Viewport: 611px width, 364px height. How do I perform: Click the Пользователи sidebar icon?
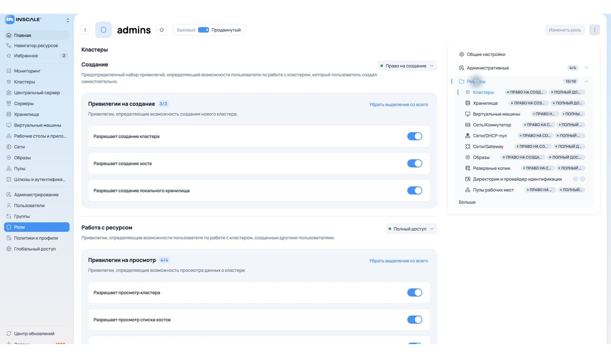(9, 206)
